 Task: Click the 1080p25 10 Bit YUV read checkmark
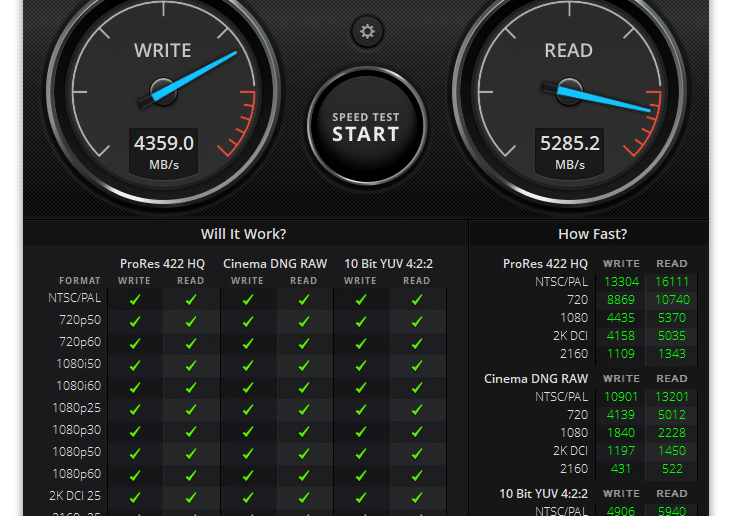(417, 409)
